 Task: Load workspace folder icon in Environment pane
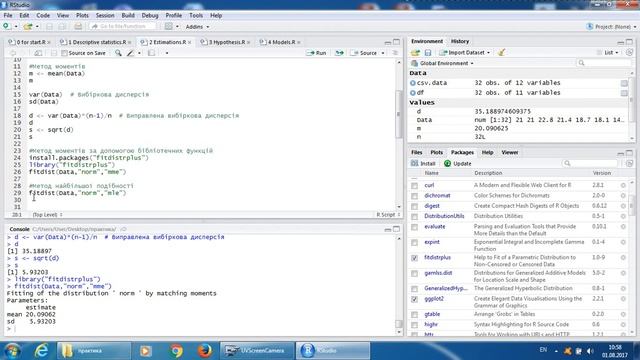pyautogui.click(x=415, y=53)
